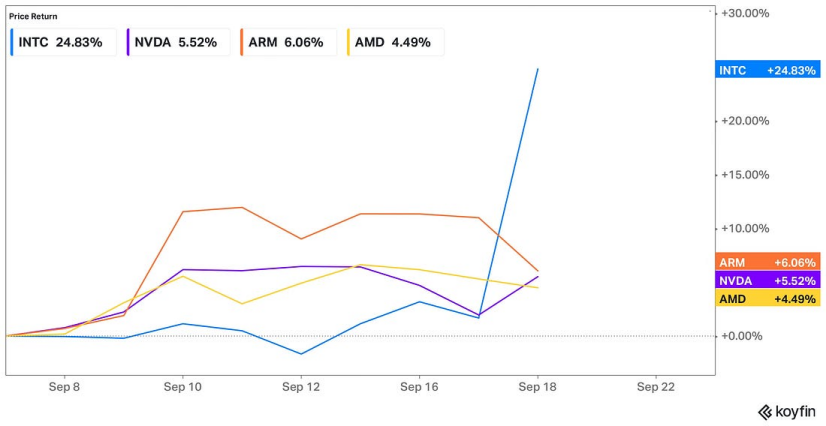Click the Sep 10 date label
The width and height of the screenshot is (826, 426).
181,386
